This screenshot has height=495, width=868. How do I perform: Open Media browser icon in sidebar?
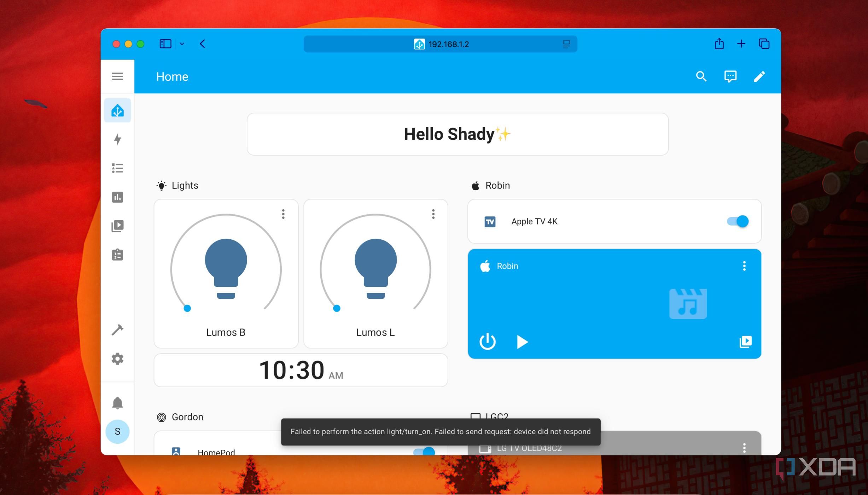(117, 226)
